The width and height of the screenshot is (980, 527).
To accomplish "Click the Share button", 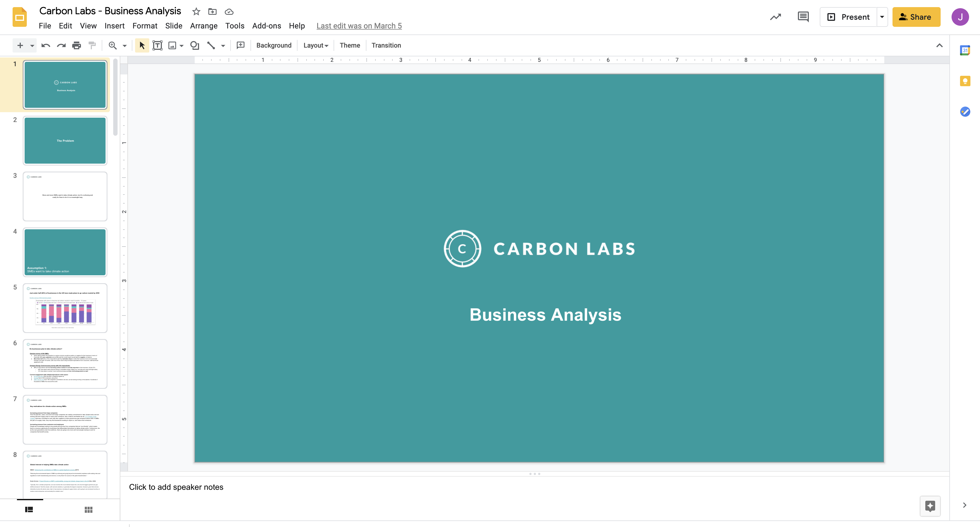I will pos(916,17).
